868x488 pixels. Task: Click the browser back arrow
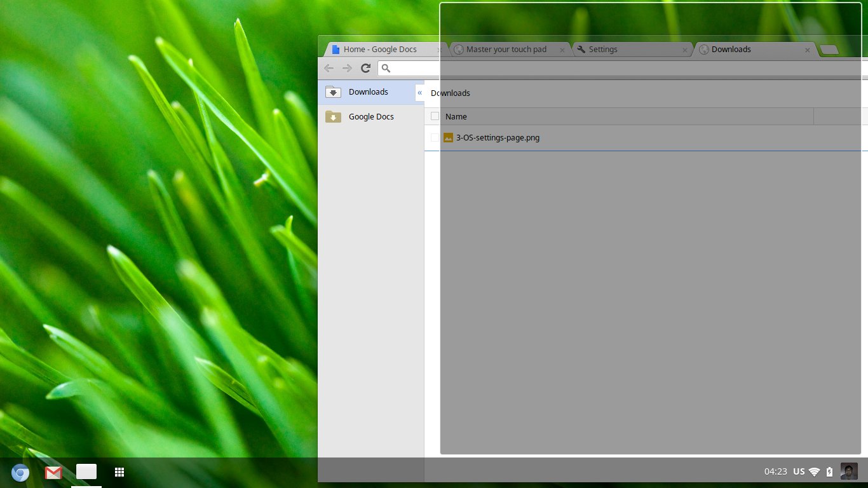329,68
